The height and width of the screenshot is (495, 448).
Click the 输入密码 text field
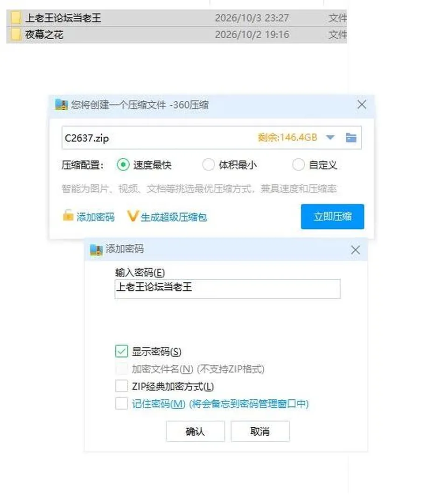click(227, 289)
